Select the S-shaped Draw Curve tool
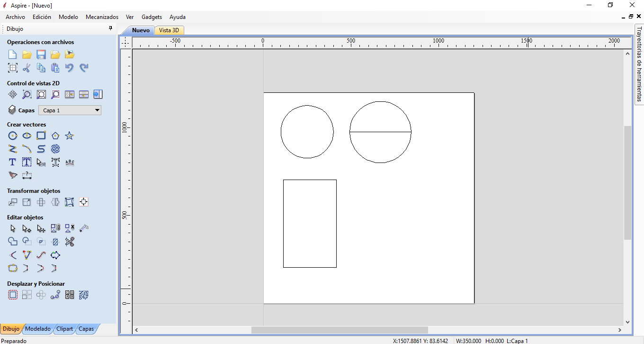Viewport: 644px width, 344px height. coord(41,149)
